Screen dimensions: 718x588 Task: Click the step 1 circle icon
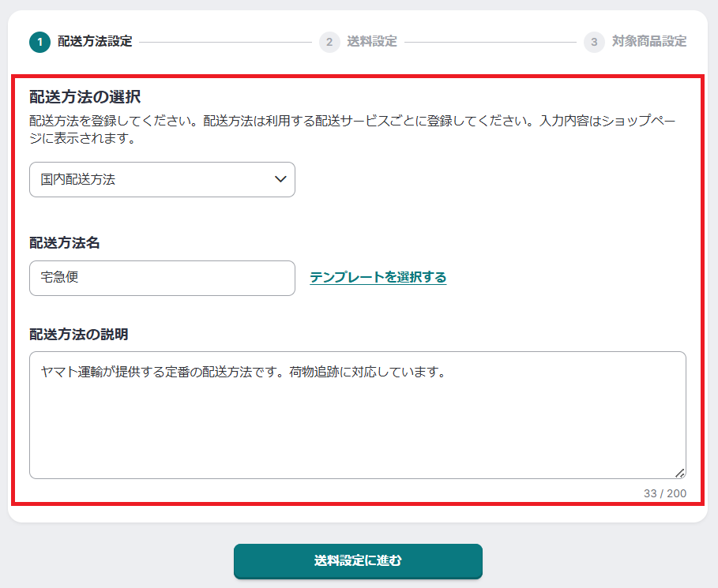point(39,42)
